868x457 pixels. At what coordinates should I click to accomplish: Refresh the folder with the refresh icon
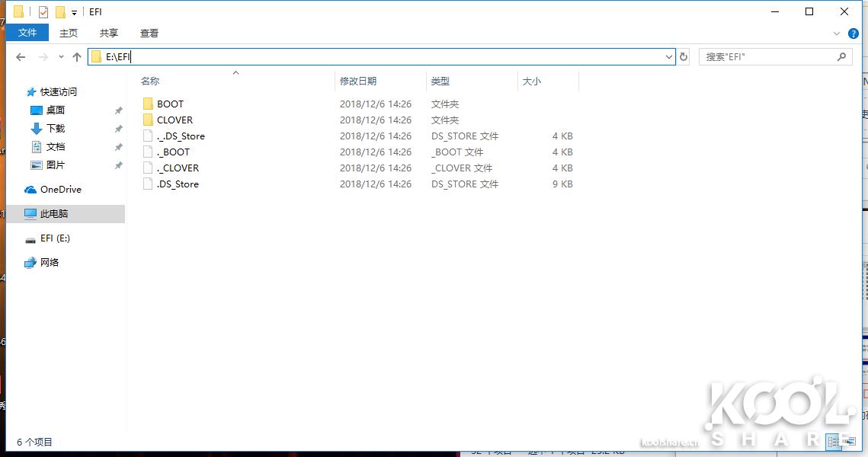(x=683, y=56)
